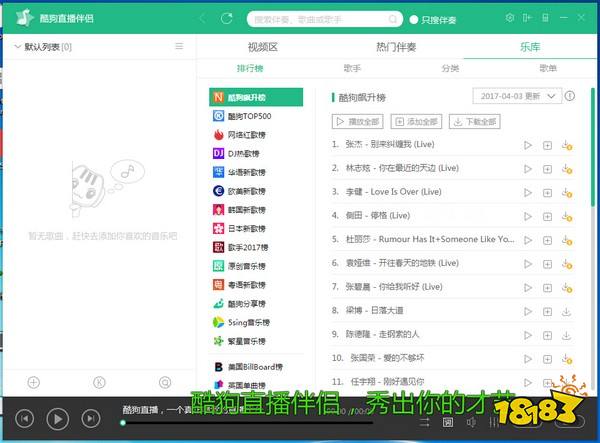Open the list menu icon in playlist header
The height and width of the screenshot is (443, 600).
(x=179, y=46)
